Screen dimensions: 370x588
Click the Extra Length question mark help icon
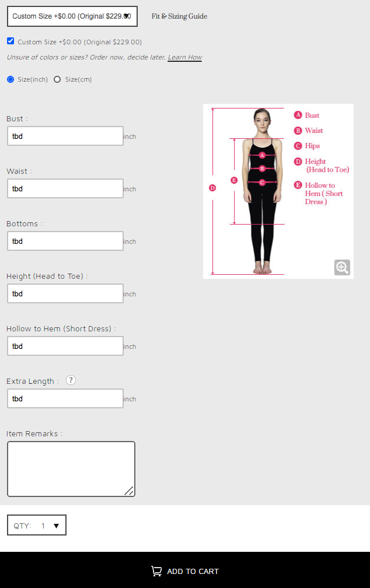(71, 380)
